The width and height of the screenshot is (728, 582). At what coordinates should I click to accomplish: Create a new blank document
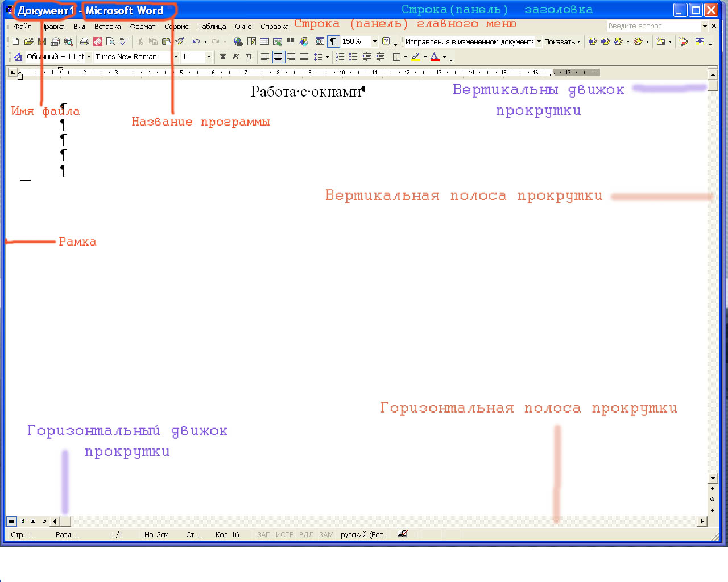click(x=15, y=41)
